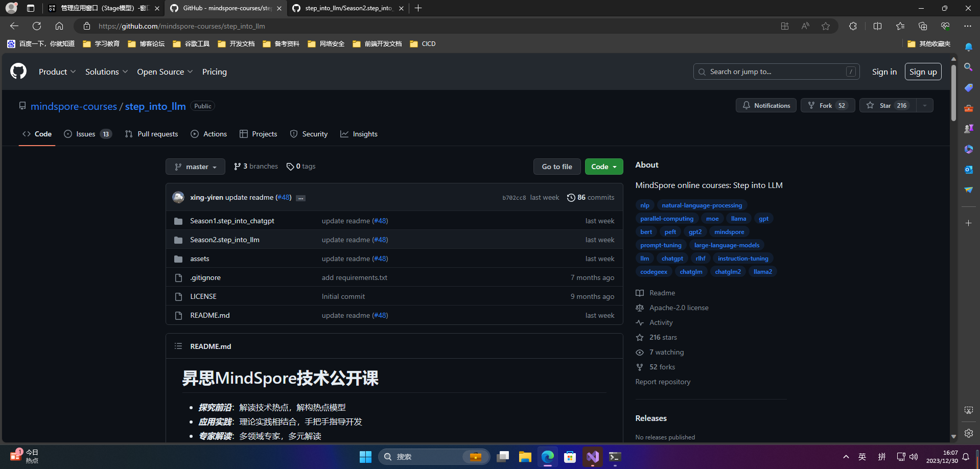Add a sidebar app with plus icon
The height and width of the screenshot is (469, 980).
(968, 223)
